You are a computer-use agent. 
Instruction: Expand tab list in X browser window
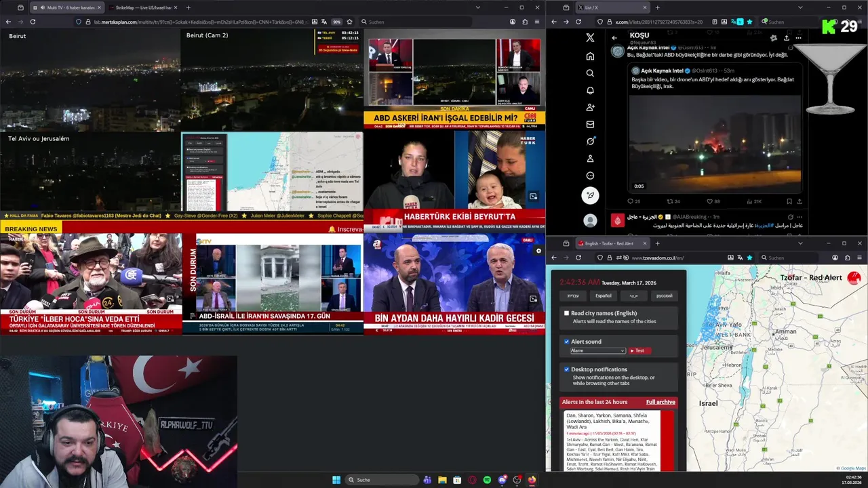tap(800, 7)
